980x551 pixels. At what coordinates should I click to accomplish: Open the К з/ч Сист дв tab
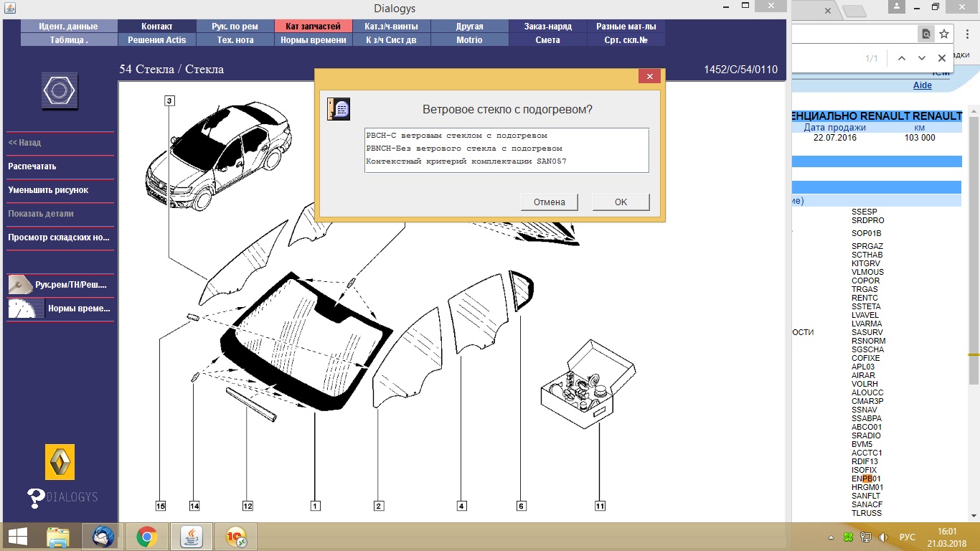[x=391, y=40]
